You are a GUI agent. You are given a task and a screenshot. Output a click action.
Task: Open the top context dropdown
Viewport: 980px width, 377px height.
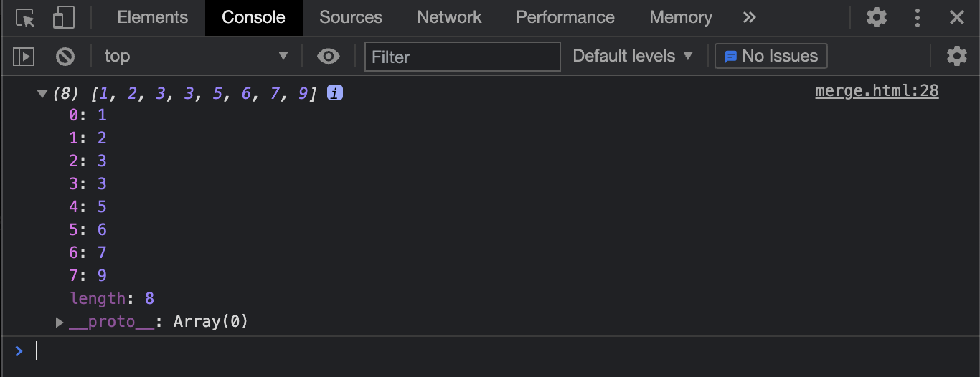[x=196, y=56]
